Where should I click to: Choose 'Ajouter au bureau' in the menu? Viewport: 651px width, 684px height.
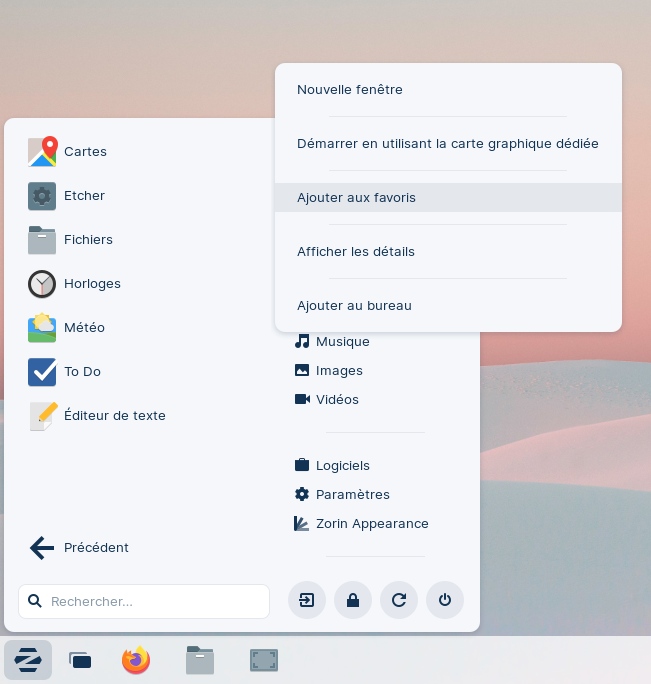pos(354,306)
